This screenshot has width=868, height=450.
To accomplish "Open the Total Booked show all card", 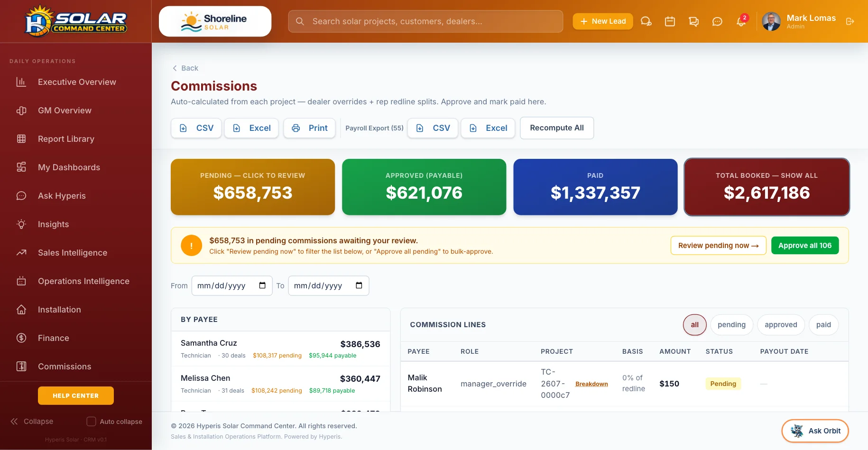I will click(766, 187).
